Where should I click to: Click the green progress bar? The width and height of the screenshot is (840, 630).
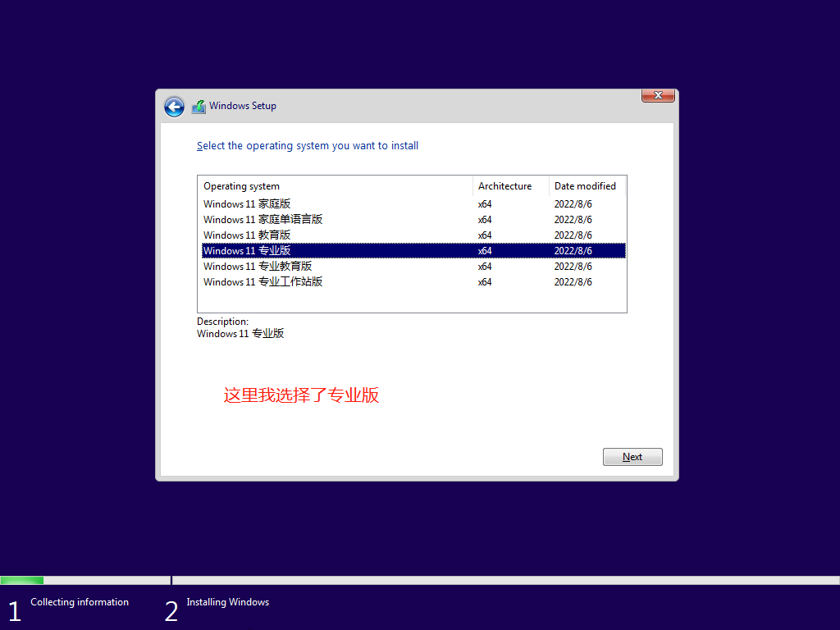coord(21,580)
